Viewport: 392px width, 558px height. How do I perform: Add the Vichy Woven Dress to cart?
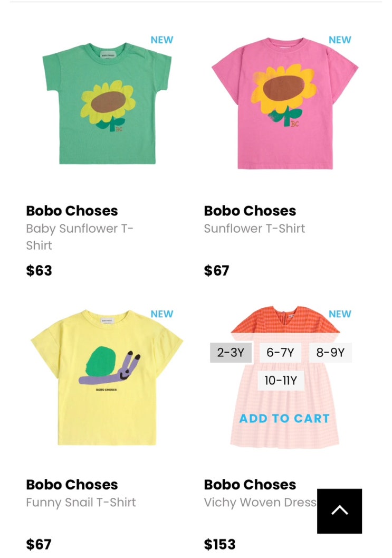[284, 418]
